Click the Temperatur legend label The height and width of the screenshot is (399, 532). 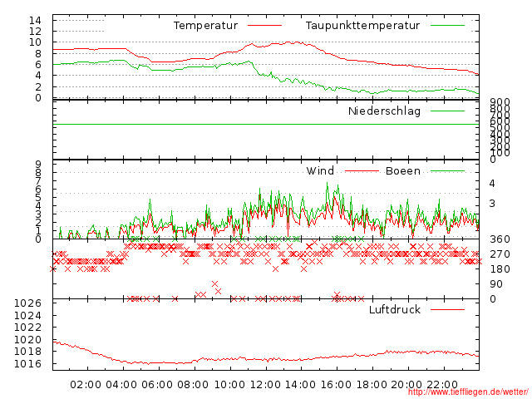tap(205, 26)
